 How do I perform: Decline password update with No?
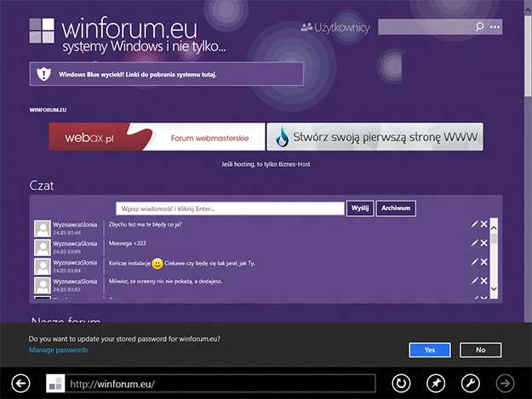click(x=480, y=350)
